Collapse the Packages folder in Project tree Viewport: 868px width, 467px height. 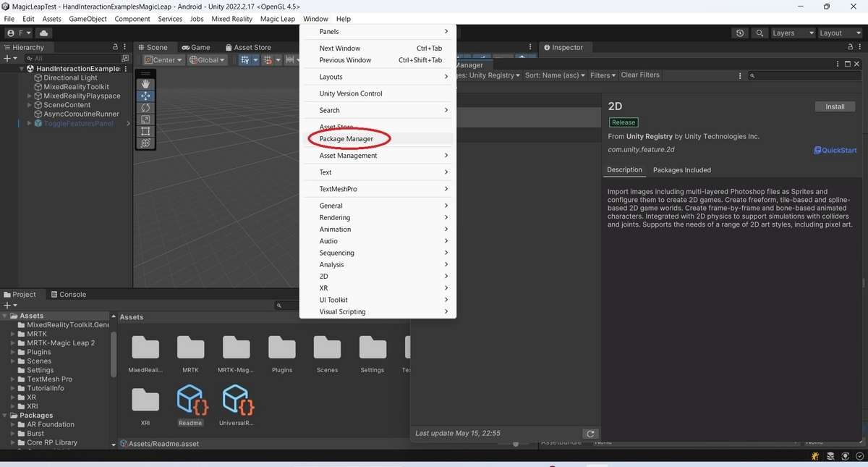5,416
